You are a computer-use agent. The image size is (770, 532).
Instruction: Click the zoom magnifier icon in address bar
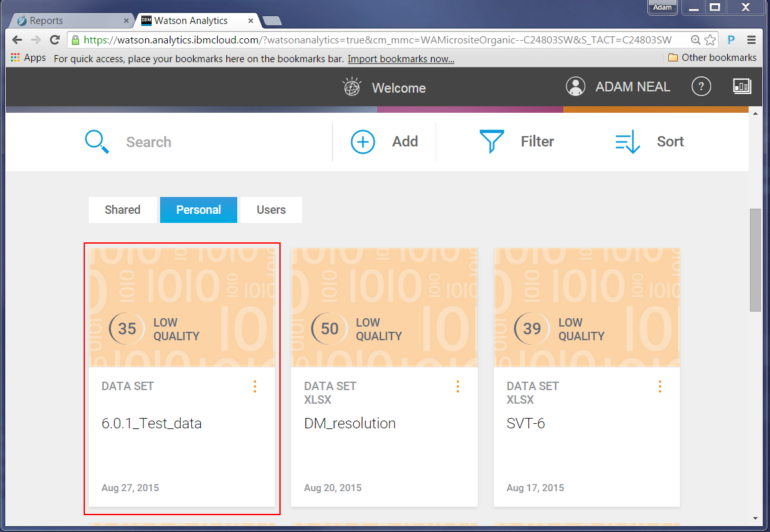tap(695, 40)
